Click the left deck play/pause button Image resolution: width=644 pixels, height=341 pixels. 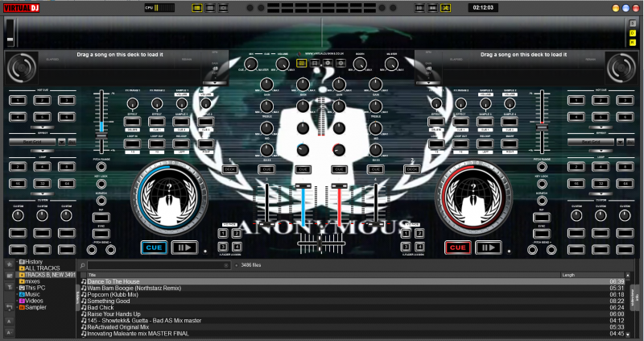click(184, 247)
